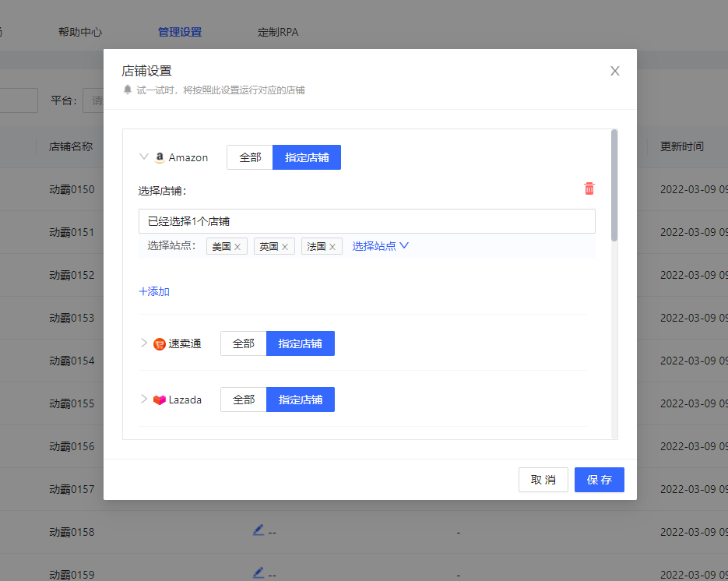This screenshot has height=581, width=728.
Task: Click the 动霸0159 row name
Action: coord(72,575)
